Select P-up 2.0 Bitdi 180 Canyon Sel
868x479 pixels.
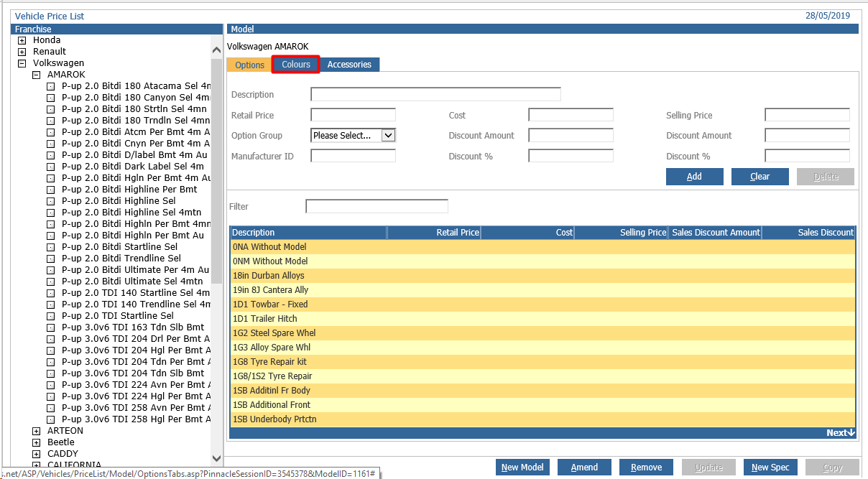coord(136,98)
